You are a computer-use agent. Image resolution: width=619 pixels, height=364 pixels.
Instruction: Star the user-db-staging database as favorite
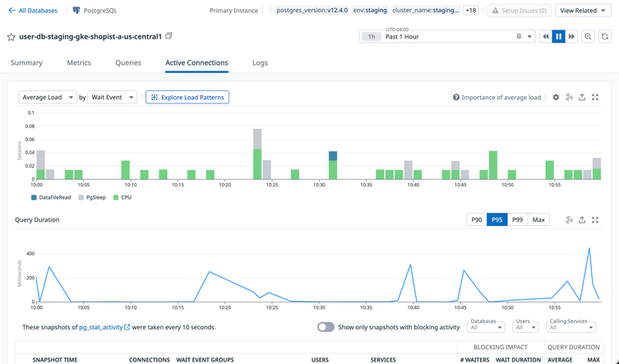(x=12, y=37)
